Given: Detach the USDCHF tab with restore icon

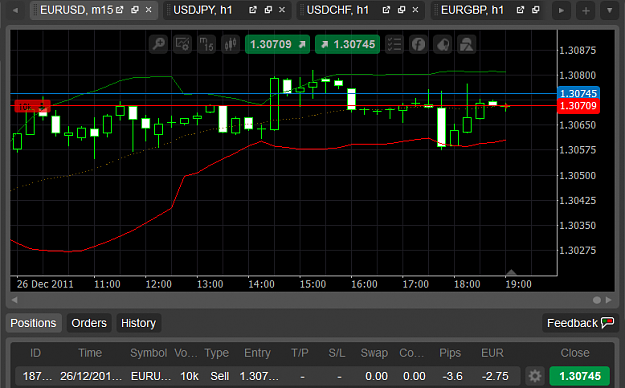Looking at the screenshot, I should 401,10.
